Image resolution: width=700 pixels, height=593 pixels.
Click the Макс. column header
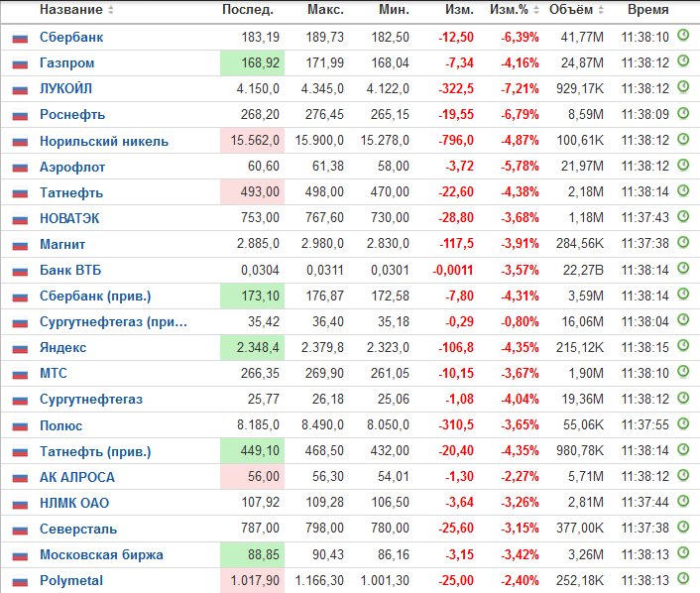click(x=325, y=9)
